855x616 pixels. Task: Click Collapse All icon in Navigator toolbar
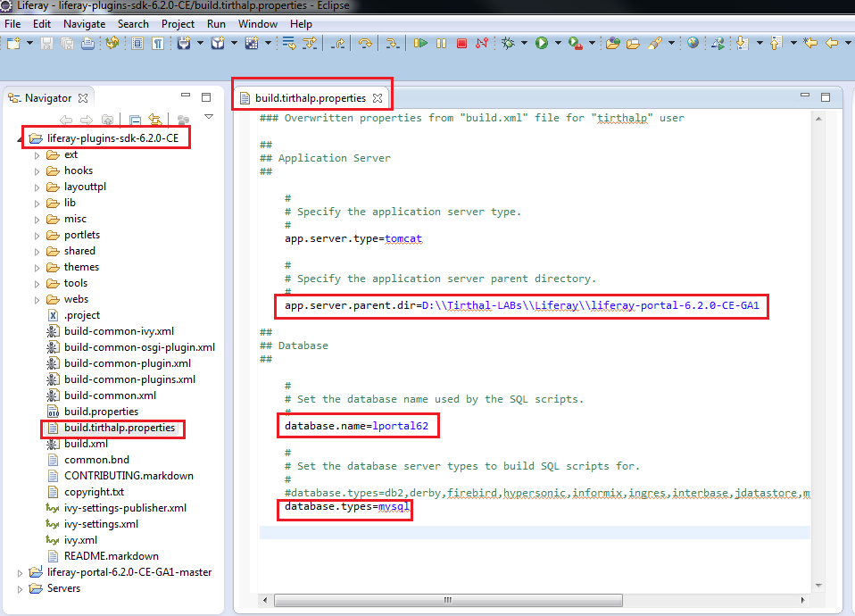(x=135, y=119)
